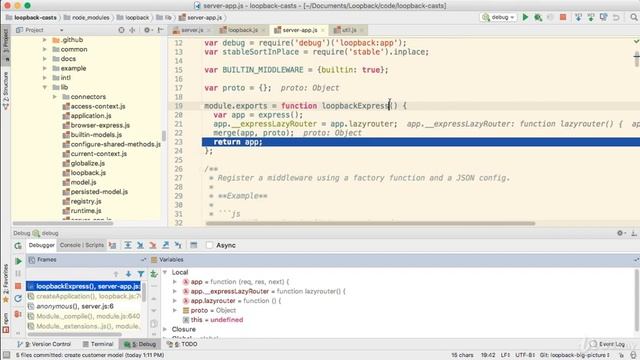Expand the common folder
The width and height of the screenshot is (640, 360).
pos(44,49)
